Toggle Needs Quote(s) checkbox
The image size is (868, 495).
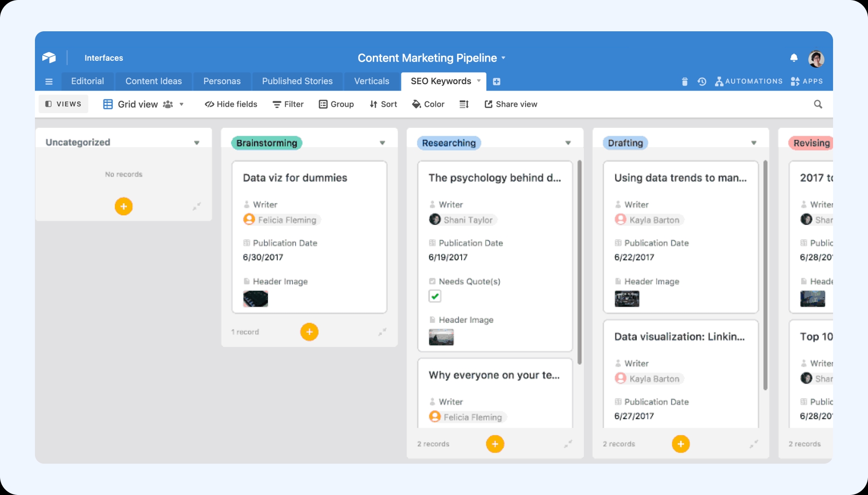click(x=435, y=296)
